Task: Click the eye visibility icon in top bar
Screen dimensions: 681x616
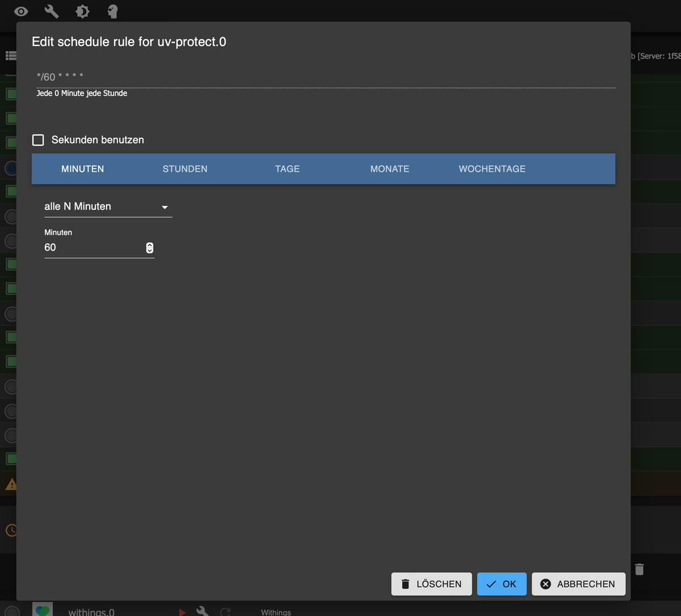Action: (x=21, y=11)
